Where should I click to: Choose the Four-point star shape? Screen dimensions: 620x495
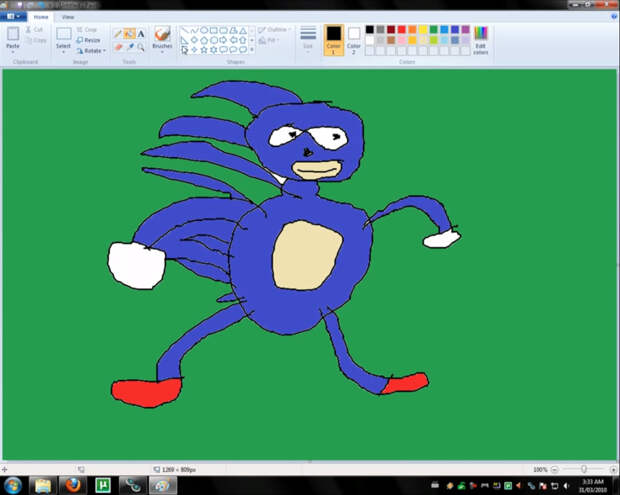click(x=194, y=50)
